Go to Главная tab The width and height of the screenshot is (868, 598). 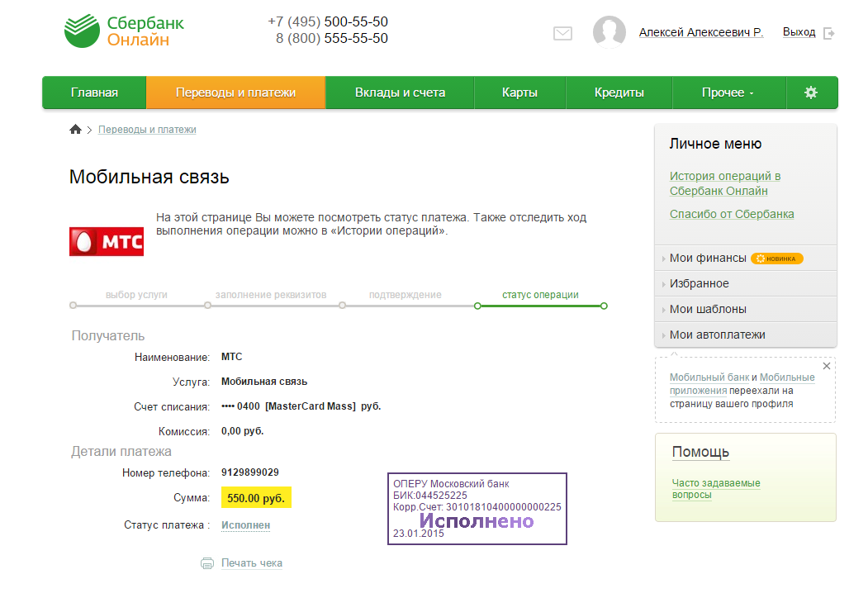coord(94,93)
